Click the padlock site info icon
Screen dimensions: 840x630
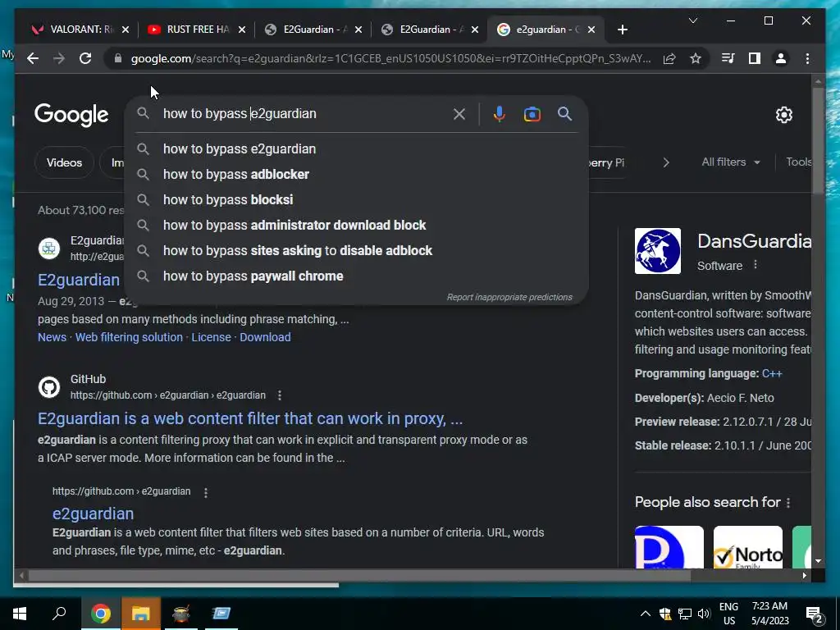(118, 58)
